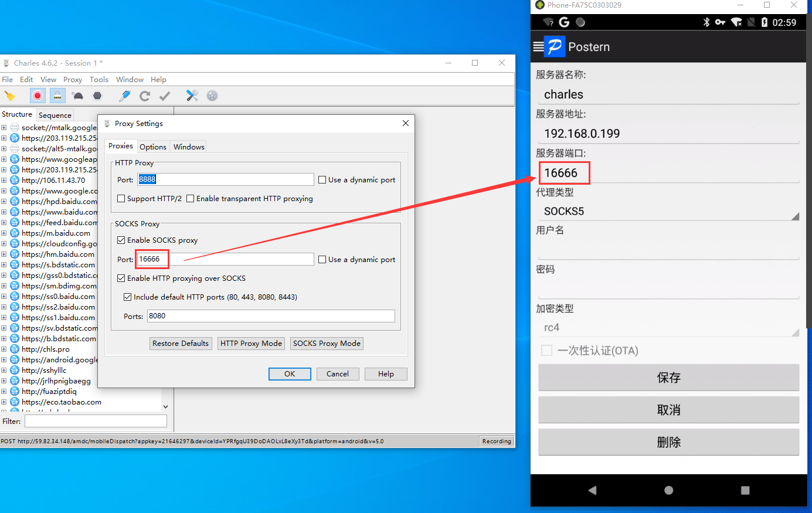Expand the https://b.bdstatic.com tree node
The height and width of the screenshot is (513, 812).
click(4, 338)
